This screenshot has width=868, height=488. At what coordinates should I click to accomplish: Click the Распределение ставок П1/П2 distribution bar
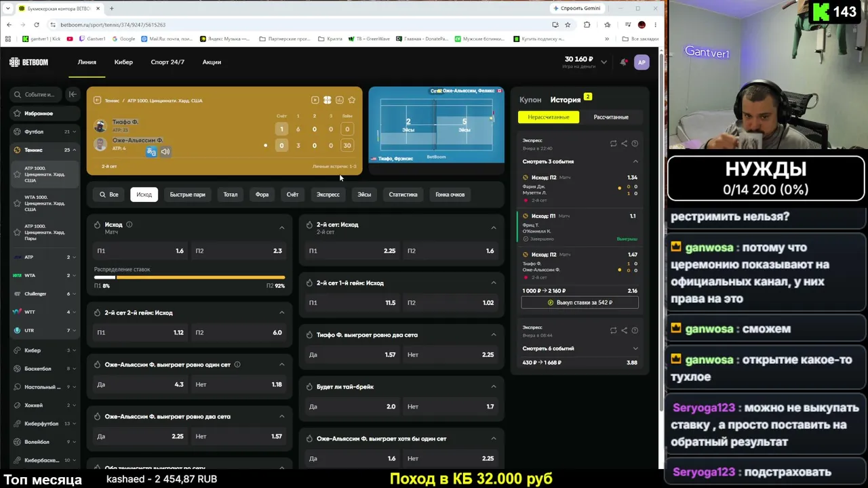point(190,277)
